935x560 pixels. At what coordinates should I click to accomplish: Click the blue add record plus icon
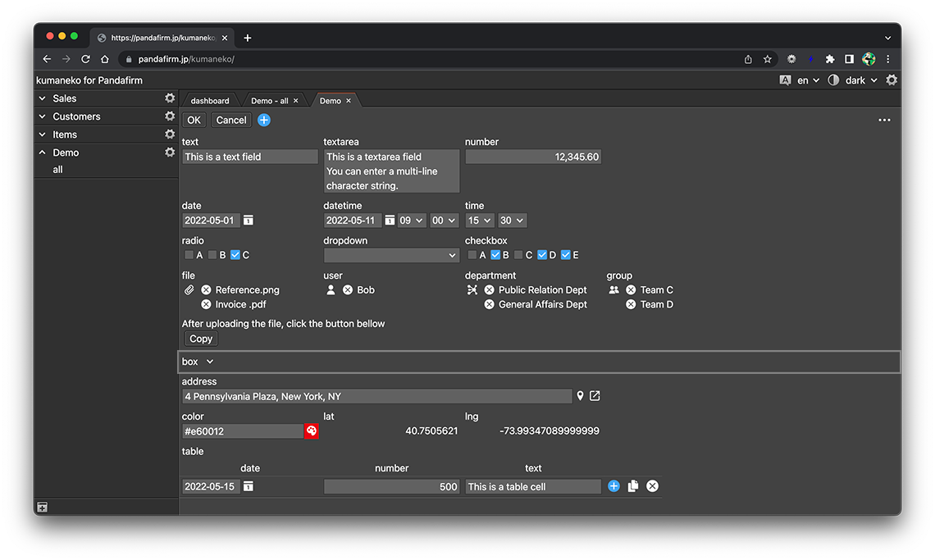click(264, 121)
